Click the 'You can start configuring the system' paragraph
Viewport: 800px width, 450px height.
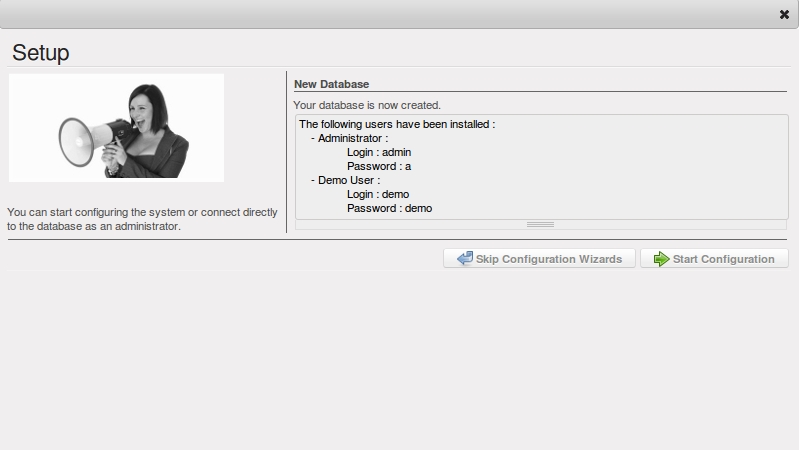[142, 219]
